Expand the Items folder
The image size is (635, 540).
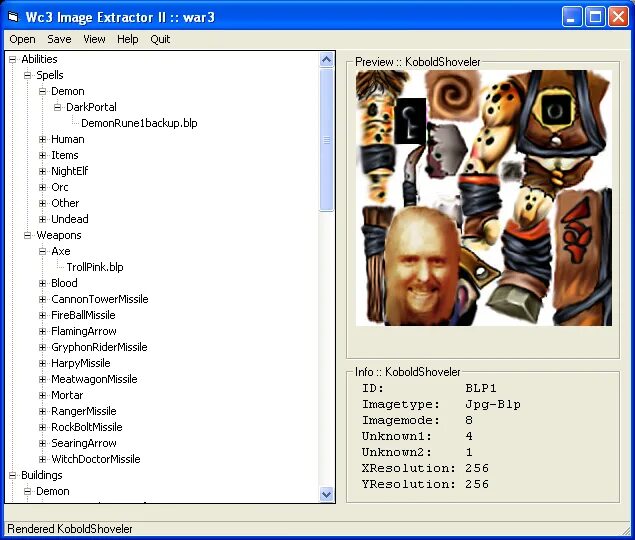[x=43, y=156]
